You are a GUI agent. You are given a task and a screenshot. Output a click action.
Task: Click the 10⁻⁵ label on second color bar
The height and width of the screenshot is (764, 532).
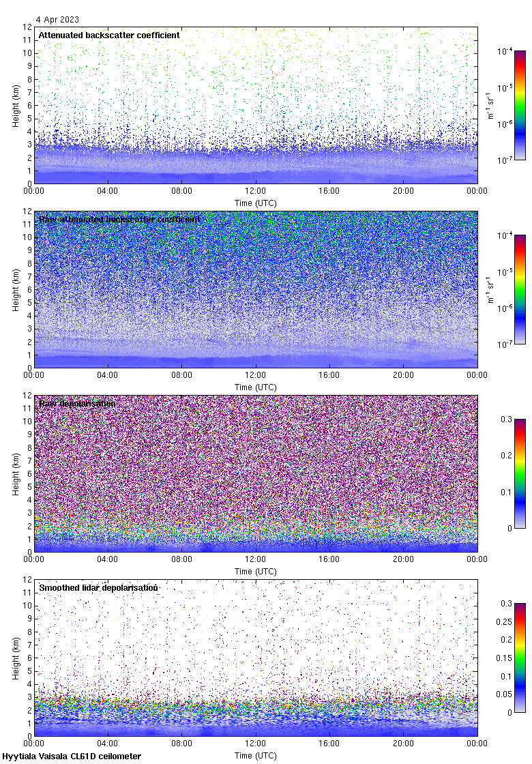505,272
